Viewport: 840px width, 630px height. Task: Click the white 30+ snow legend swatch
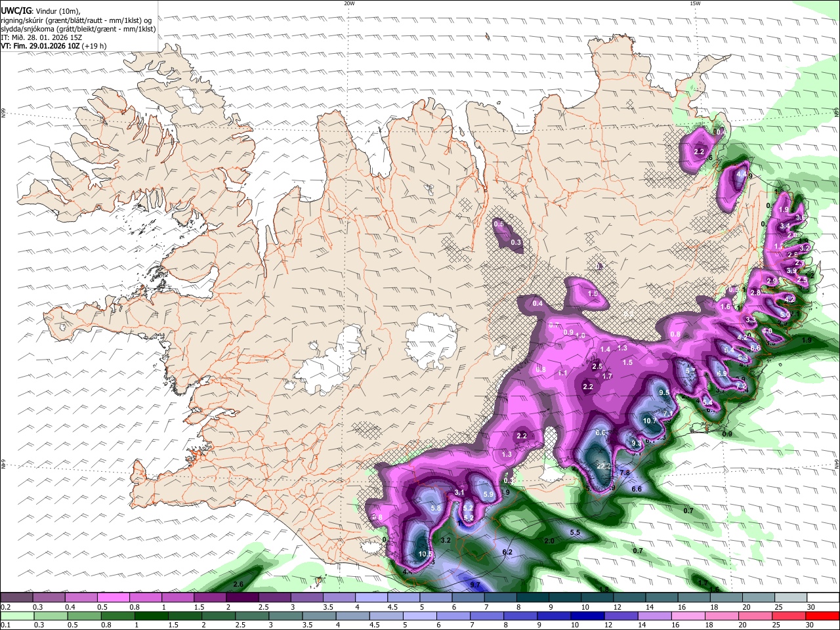[x=823, y=598]
